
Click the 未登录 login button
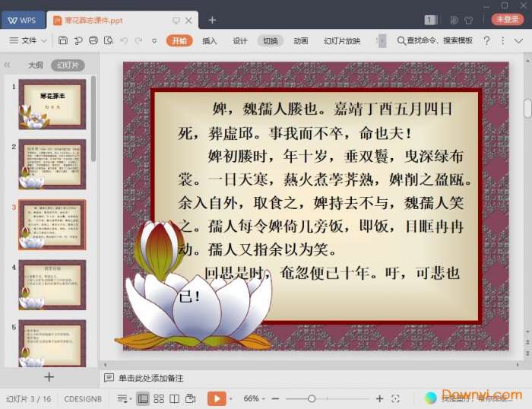tap(507, 19)
